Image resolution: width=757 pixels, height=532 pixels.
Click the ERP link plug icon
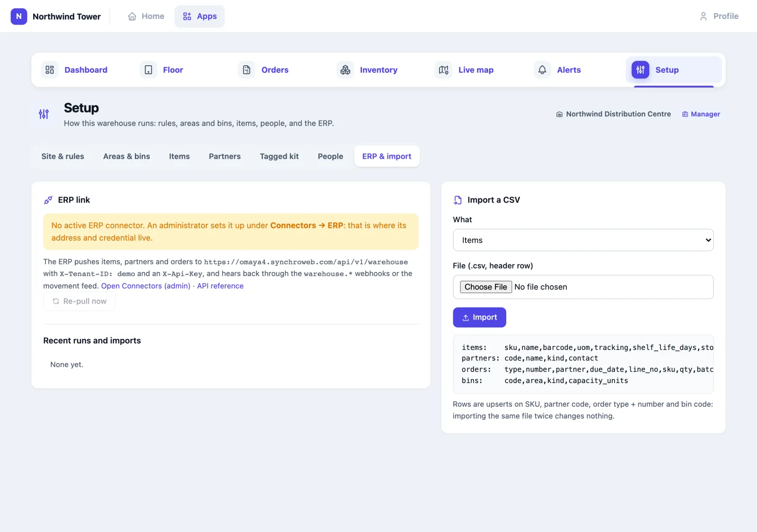[x=48, y=200]
